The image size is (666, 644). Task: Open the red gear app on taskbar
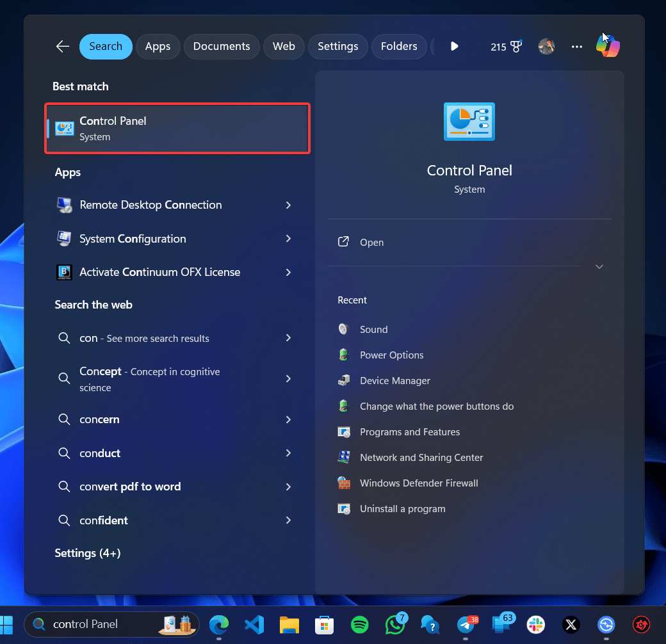click(x=641, y=625)
